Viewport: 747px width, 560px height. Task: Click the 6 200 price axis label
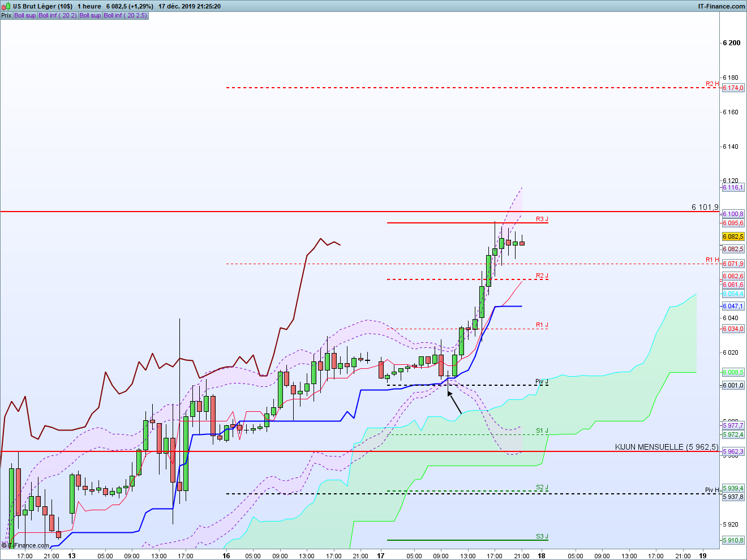coord(732,43)
